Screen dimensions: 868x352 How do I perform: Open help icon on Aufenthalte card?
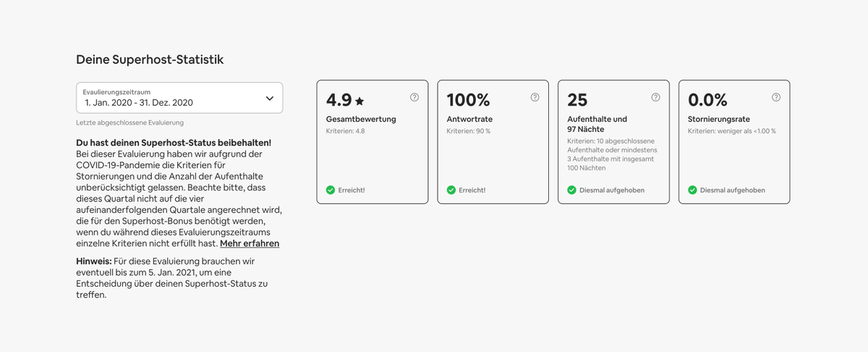click(655, 97)
